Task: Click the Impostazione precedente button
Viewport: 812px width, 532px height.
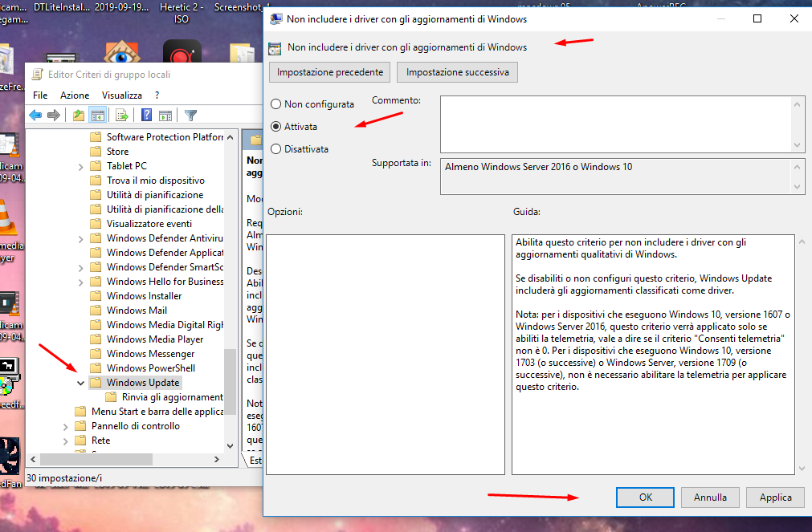Action: point(330,72)
